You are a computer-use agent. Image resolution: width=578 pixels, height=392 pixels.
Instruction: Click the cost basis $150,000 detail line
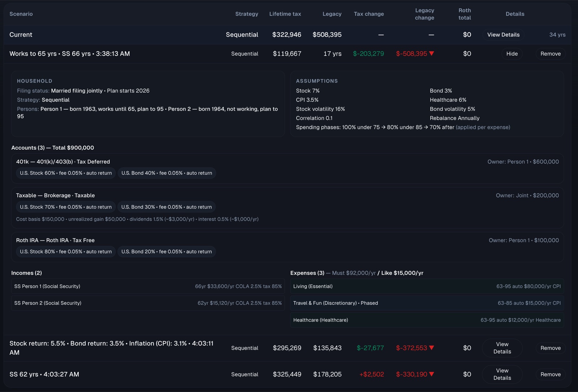[137, 219]
